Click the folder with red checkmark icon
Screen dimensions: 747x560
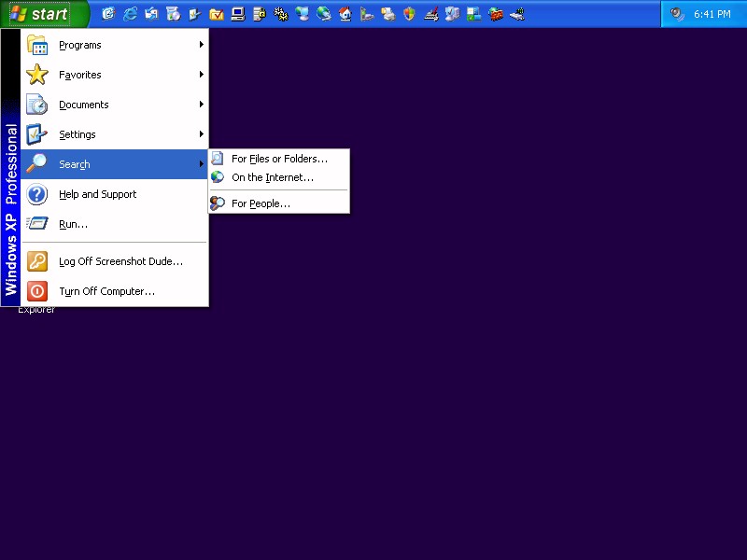pos(217,14)
